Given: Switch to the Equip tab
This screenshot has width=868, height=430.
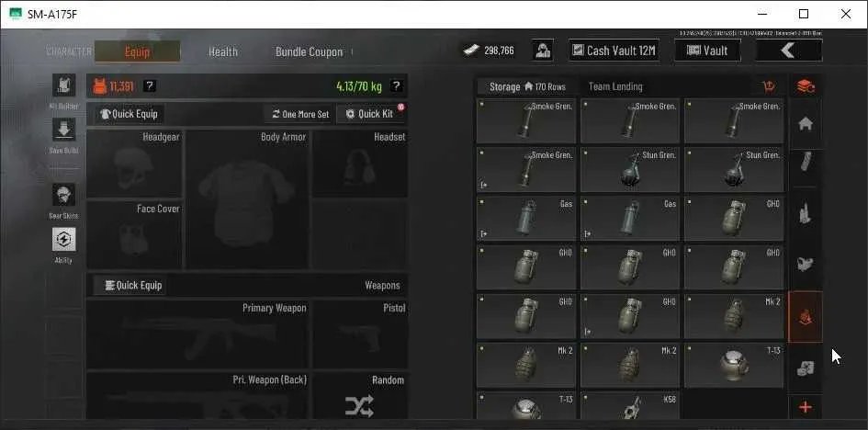Looking at the screenshot, I should point(137,51).
